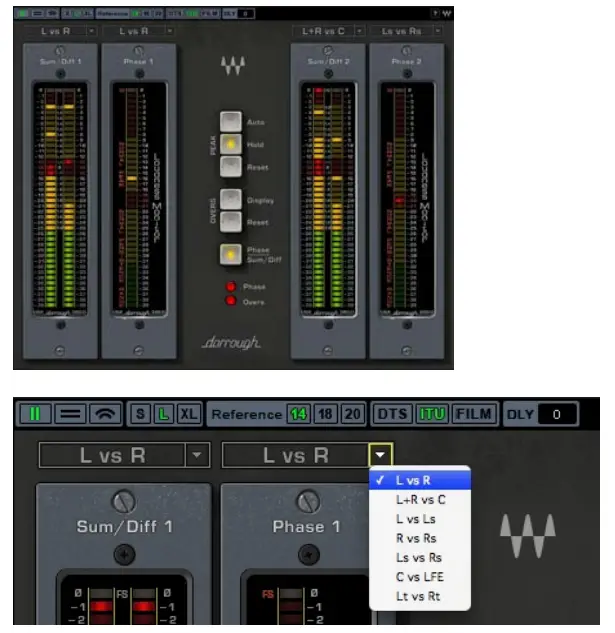615x633 pixels.
Task: Open small L vs R dropdown above full-view Phase 1
Action: pyautogui.click(x=170, y=31)
